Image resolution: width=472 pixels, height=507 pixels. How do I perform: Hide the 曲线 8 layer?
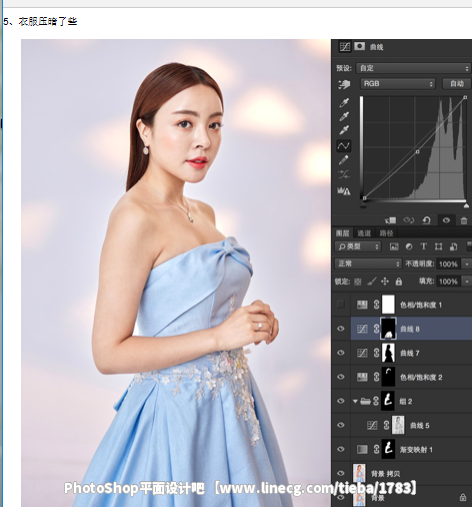[x=341, y=329]
